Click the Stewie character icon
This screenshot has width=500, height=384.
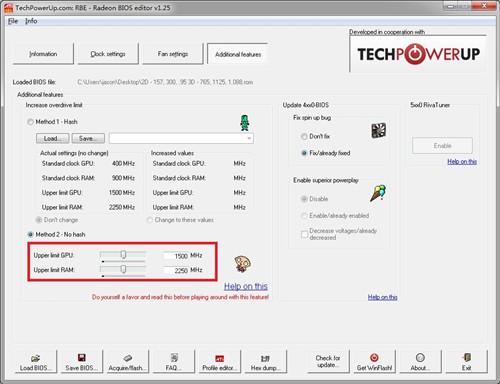coord(242,264)
